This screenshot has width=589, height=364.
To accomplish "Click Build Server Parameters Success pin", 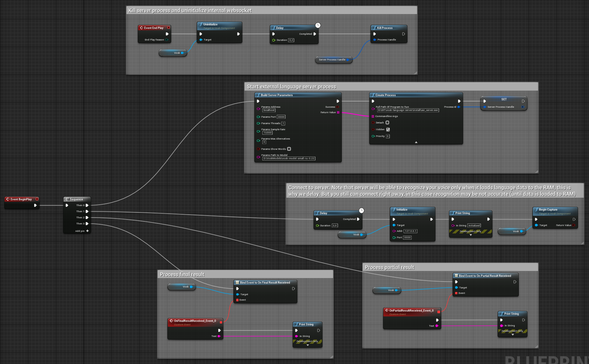I will tap(337, 107).
